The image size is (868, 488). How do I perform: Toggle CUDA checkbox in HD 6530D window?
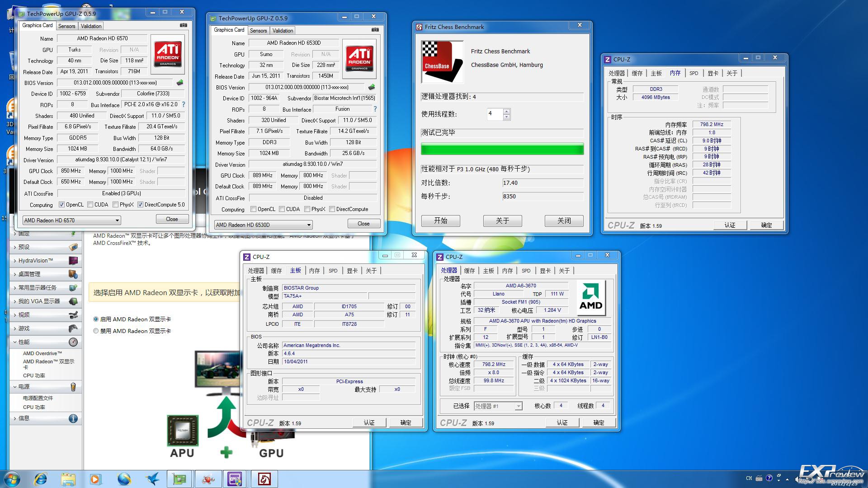tap(282, 209)
